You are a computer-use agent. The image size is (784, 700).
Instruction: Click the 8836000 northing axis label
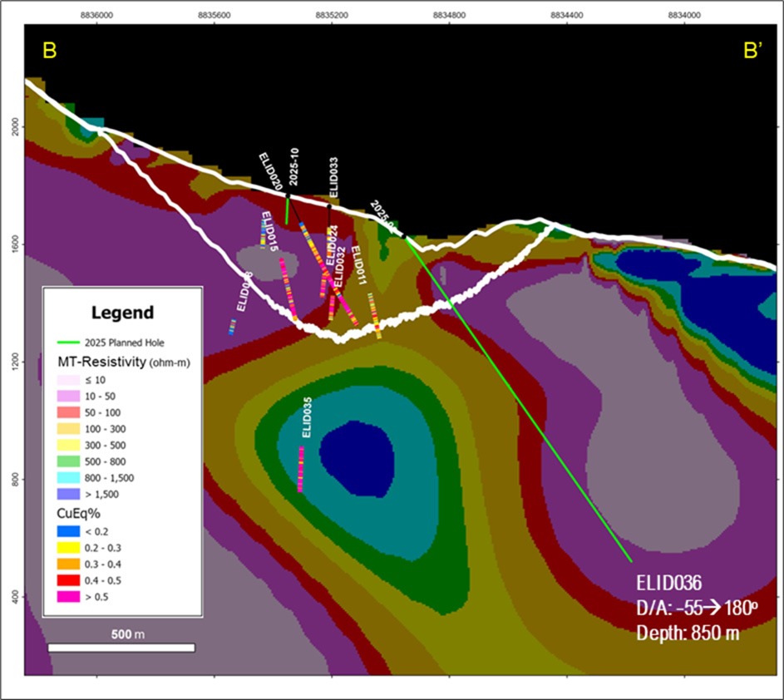[97, 16]
